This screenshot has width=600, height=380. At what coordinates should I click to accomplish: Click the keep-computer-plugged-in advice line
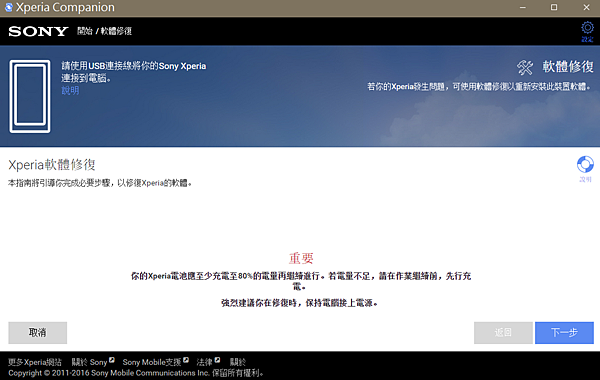point(299,303)
